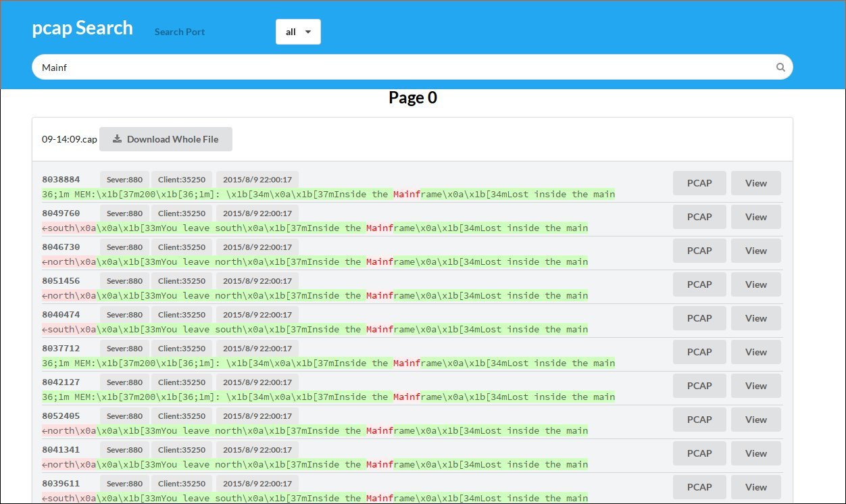
Task: Click the PCAP button for packet 8041341
Action: [x=699, y=453]
